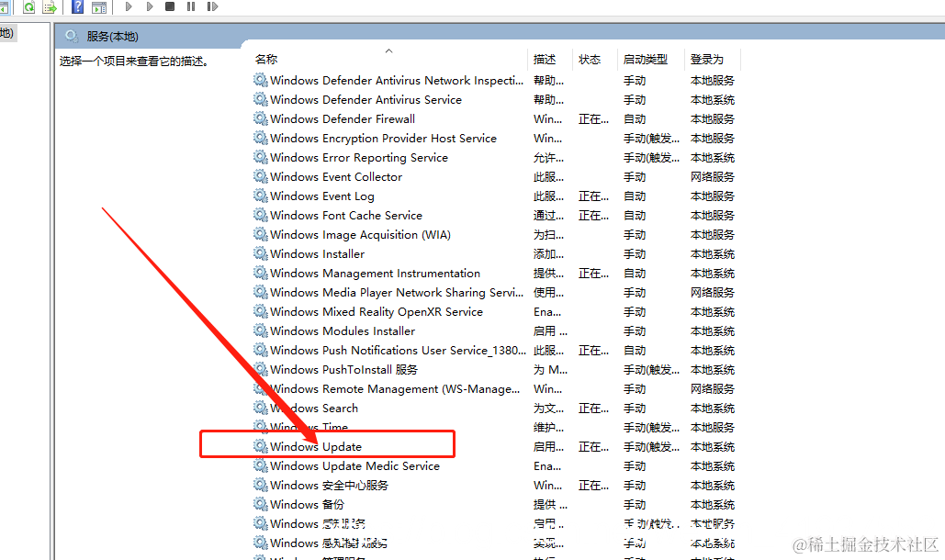The image size is (945, 560).
Task: Click gear icon of Windows Error Reporting Service
Action: 261,157
